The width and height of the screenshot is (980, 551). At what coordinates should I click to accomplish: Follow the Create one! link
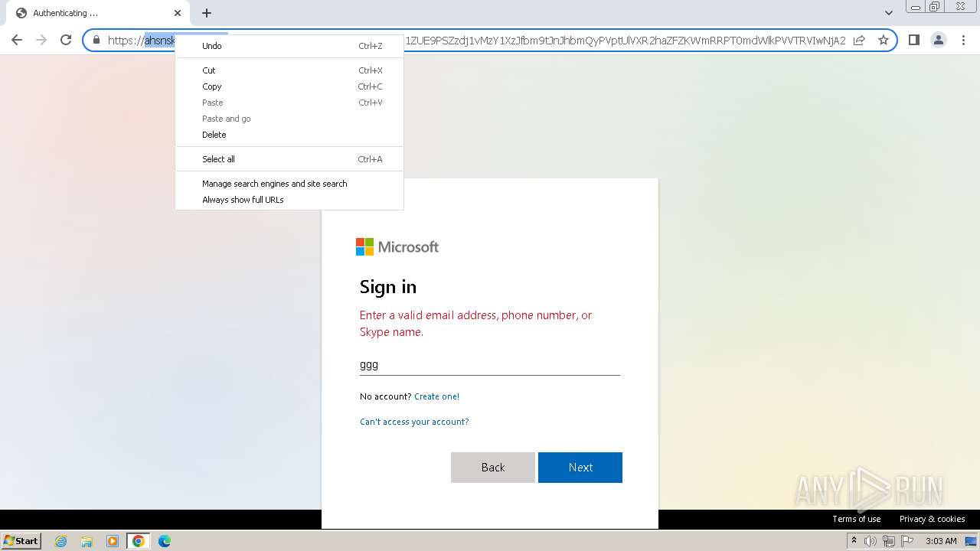click(436, 396)
